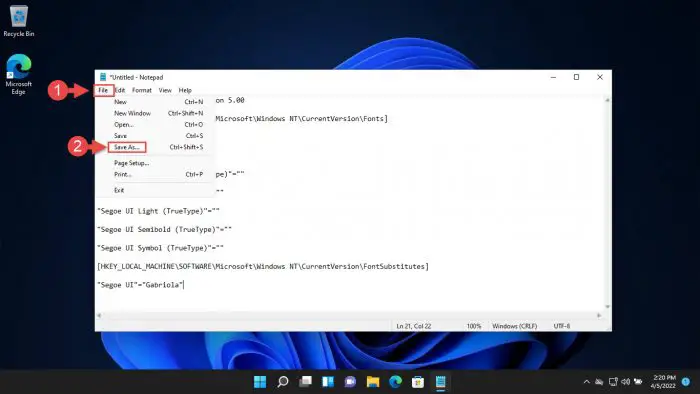This screenshot has width=700, height=394.
Task: Open the Microsoft Edge desktop shortcut
Action: (x=18, y=74)
